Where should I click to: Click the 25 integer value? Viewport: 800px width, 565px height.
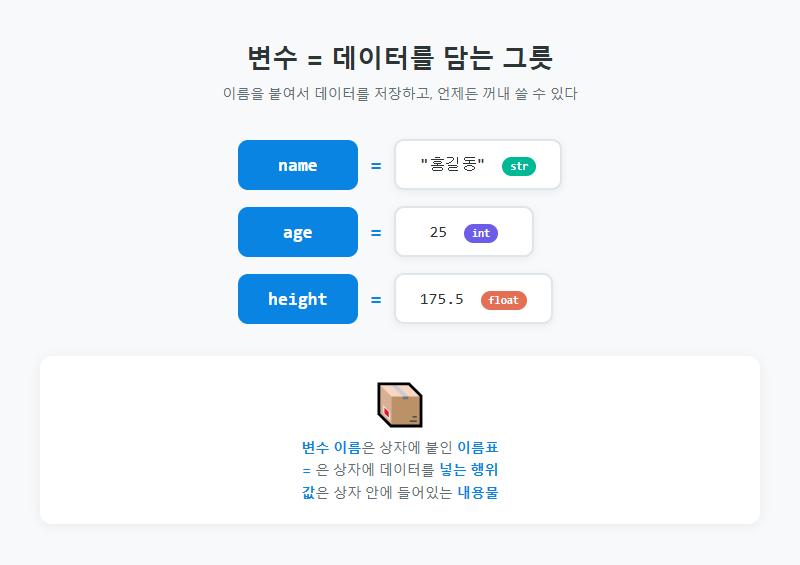tap(438, 232)
